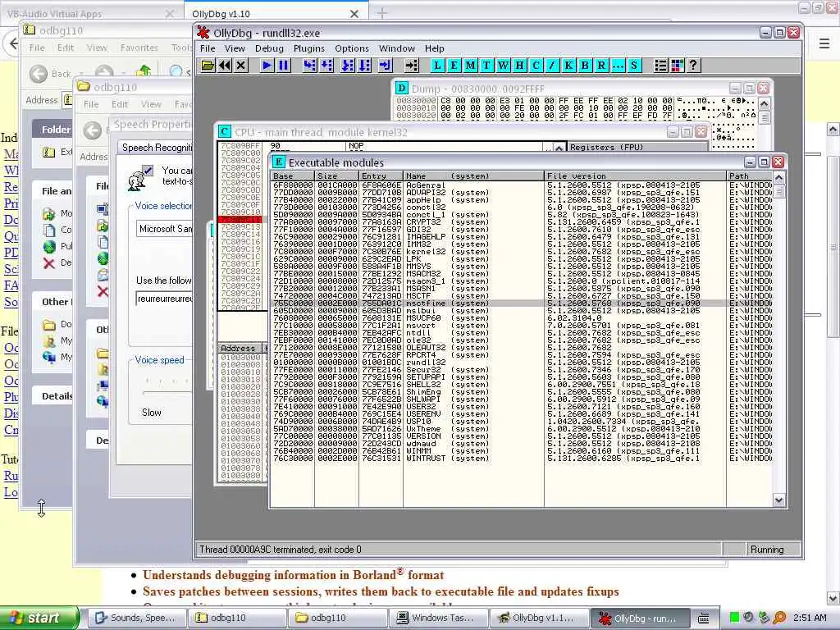Click the Trace into toolbar icon
Screen dimensions: 840x630
[348, 66]
